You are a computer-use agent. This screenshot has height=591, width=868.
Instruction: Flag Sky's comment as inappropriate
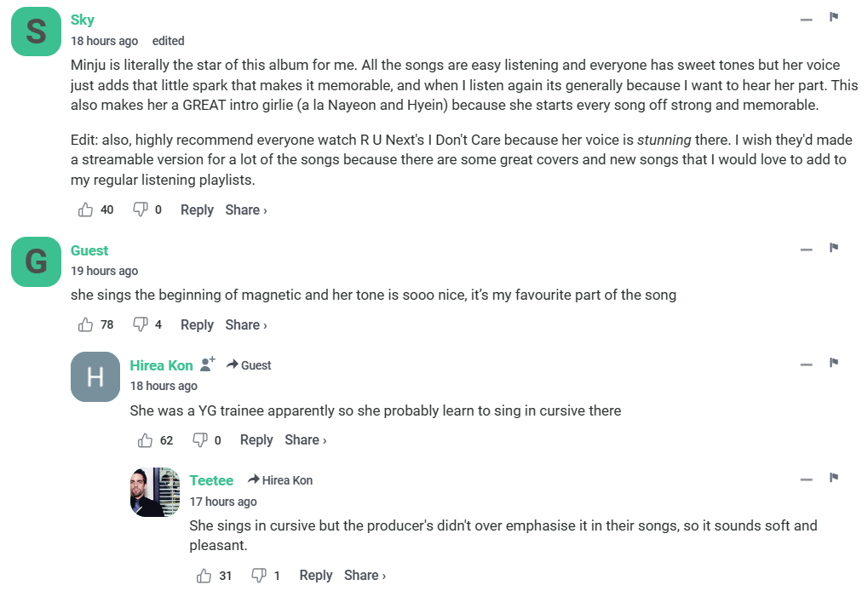tap(834, 17)
